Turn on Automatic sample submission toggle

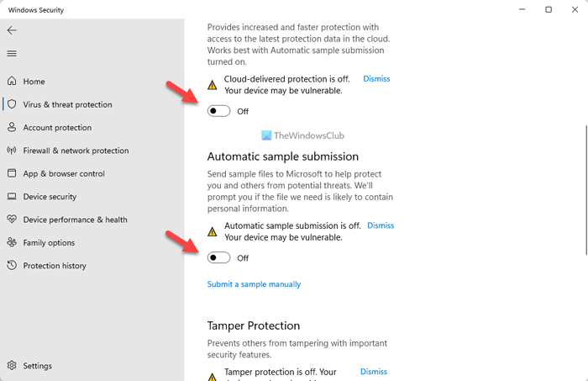coord(218,258)
